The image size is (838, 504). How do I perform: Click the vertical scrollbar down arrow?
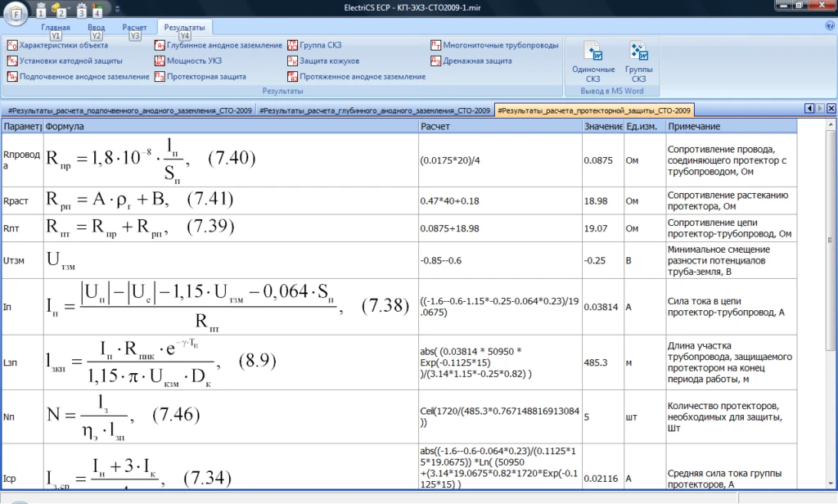831,482
